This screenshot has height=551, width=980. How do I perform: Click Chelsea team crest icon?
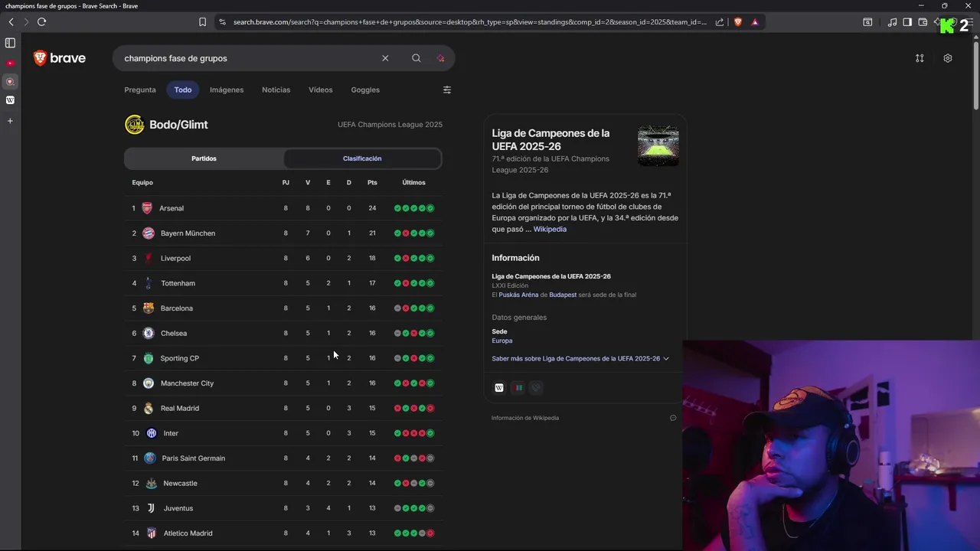point(149,333)
